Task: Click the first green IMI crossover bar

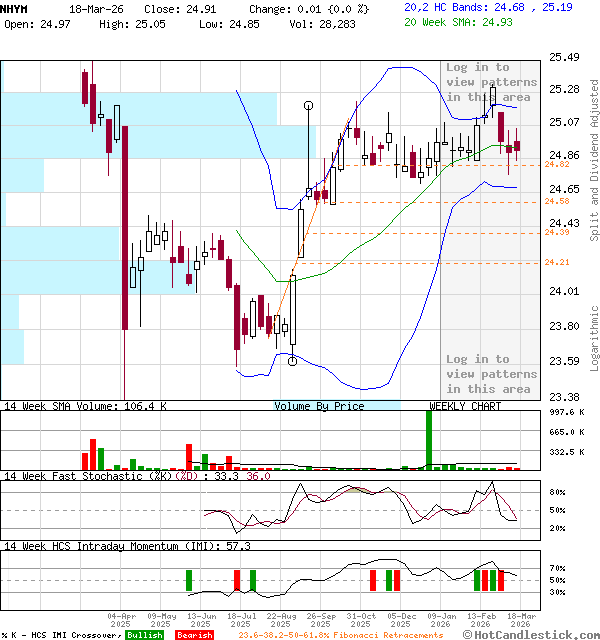Action: tap(188, 580)
